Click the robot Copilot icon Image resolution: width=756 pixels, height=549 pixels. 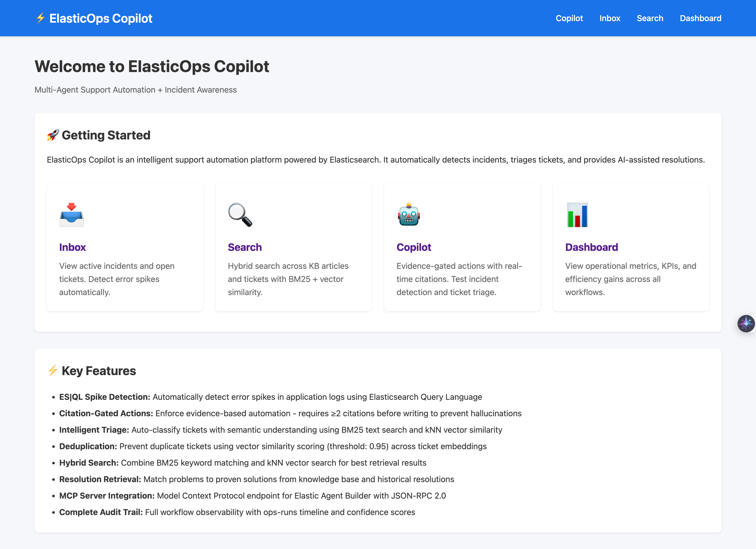coord(409,215)
